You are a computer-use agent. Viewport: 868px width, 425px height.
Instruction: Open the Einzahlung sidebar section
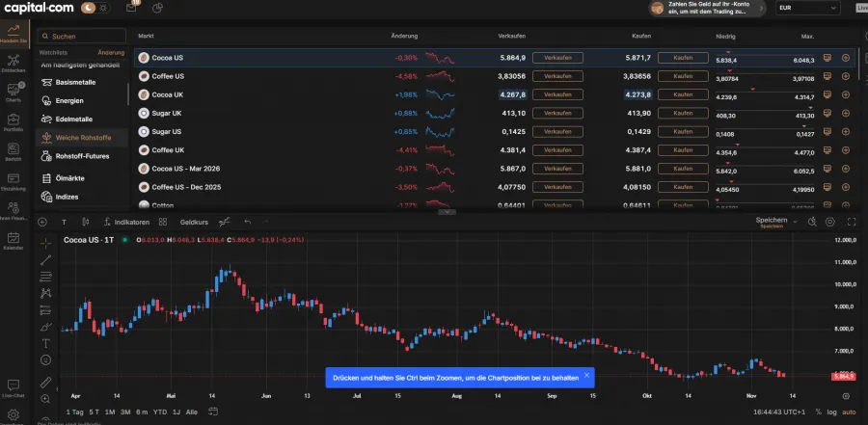point(14,181)
